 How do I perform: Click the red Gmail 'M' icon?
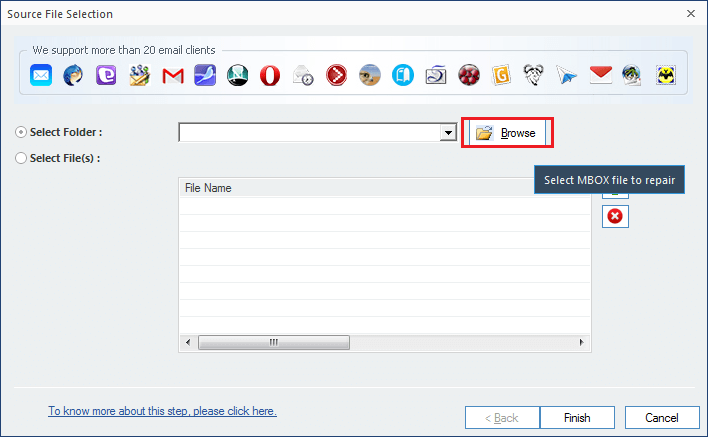172,75
